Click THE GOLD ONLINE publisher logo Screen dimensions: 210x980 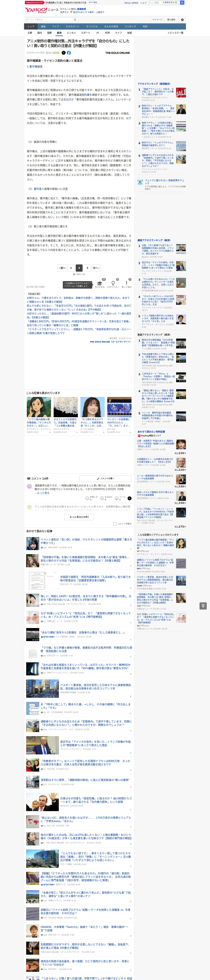[x=117, y=53]
